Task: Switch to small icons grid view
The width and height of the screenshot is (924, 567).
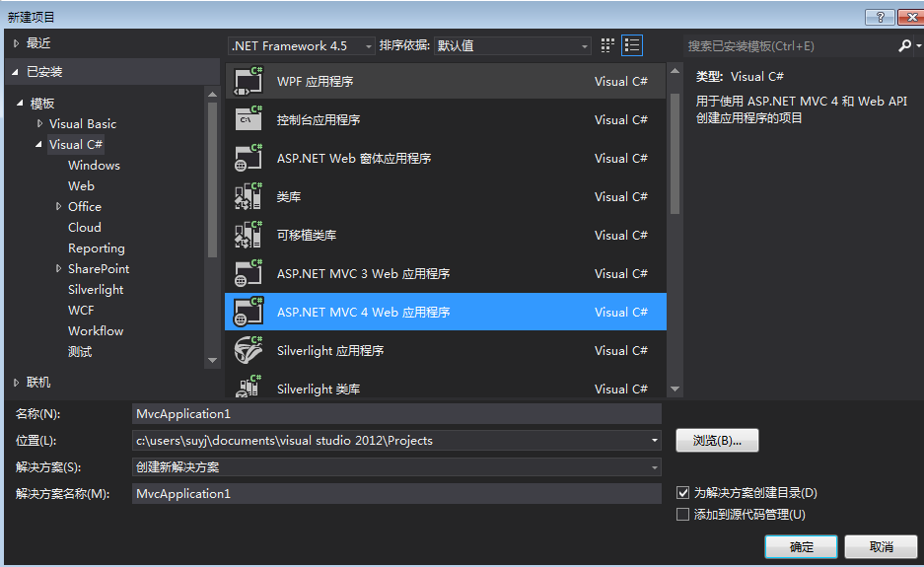Action: click(x=607, y=45)
